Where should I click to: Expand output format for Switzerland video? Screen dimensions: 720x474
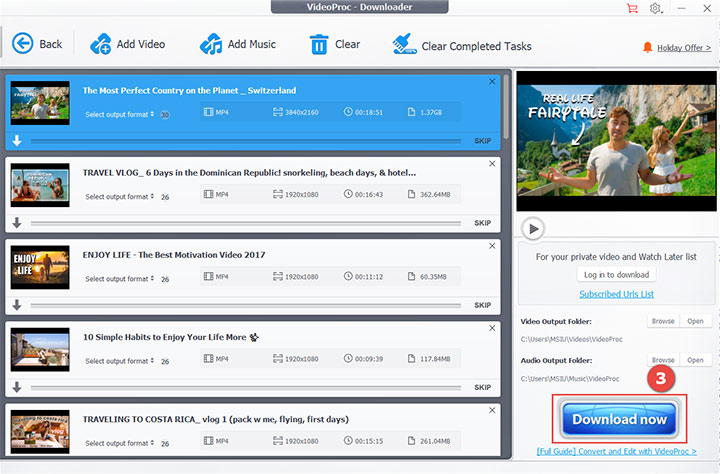tap(120, 115)
